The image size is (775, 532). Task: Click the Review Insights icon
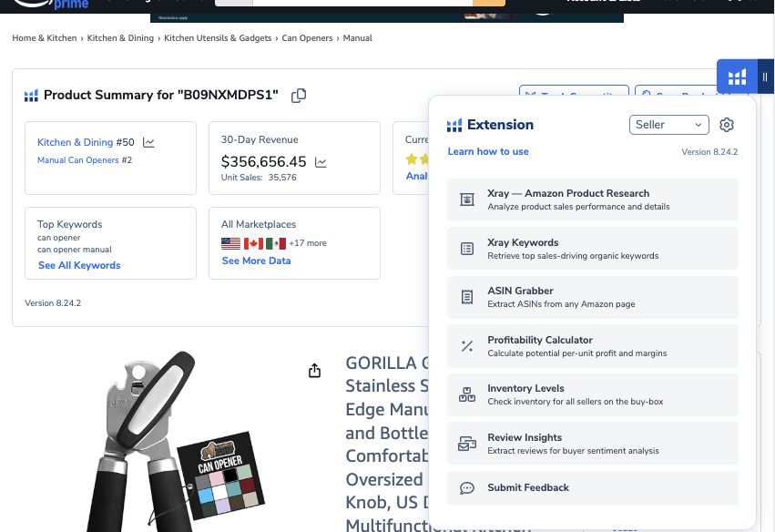tap(467, 444)
